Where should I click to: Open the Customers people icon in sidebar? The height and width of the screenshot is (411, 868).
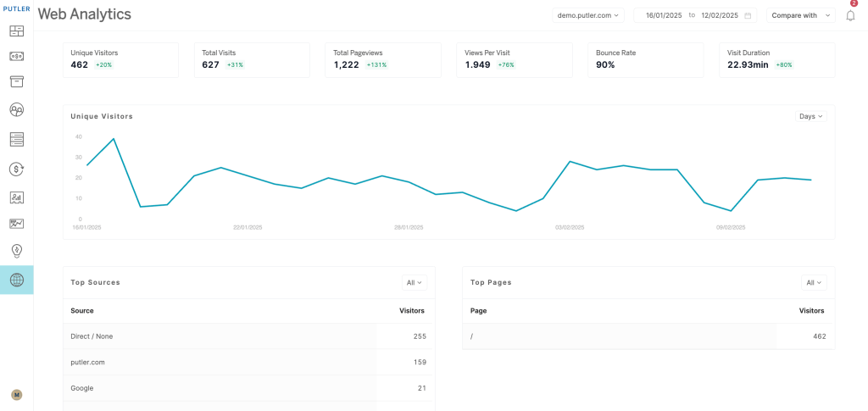[x=16, y=109]
